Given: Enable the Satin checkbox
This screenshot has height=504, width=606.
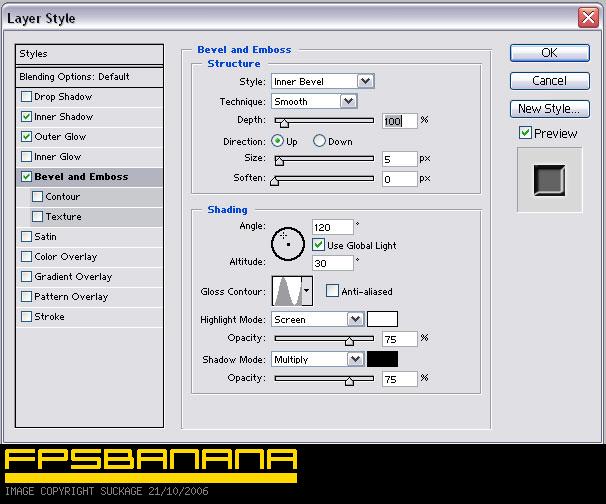Looking at the screenshot, I should pos(26,237).
